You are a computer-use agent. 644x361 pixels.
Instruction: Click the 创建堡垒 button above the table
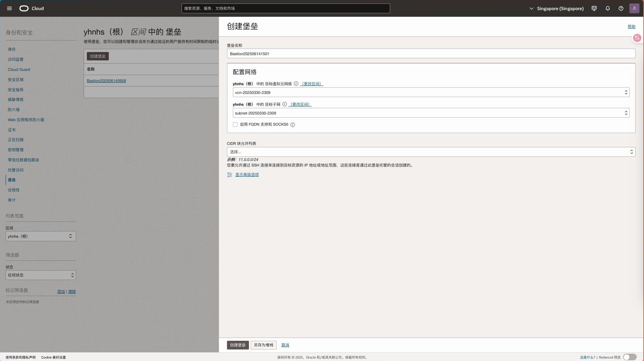point(98,56)
